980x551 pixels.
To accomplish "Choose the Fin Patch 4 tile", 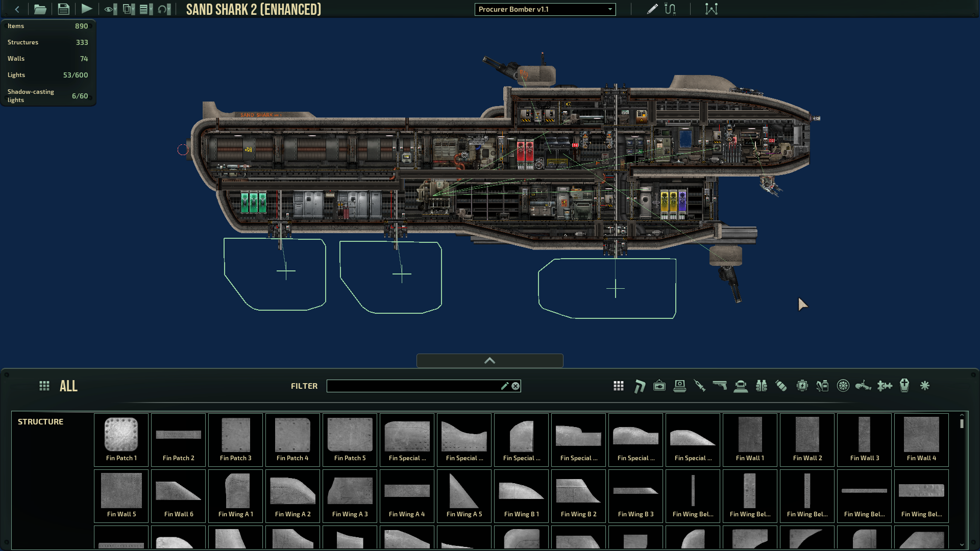I will 293,440.
